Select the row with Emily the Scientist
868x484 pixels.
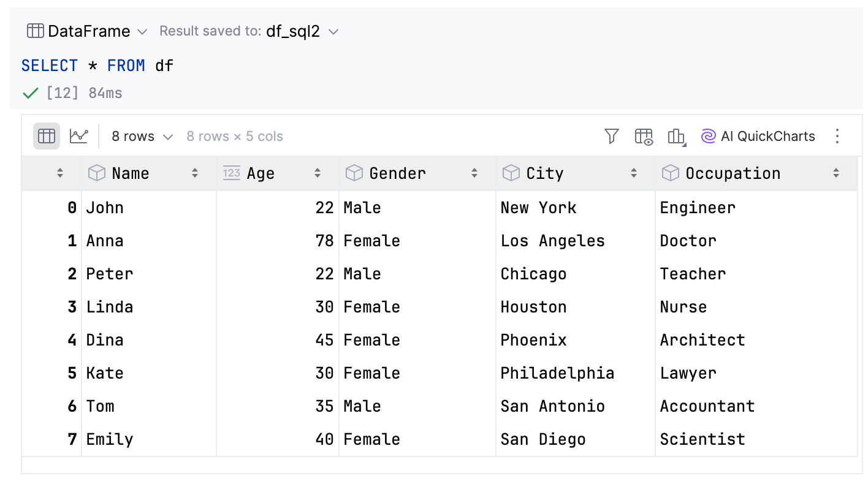(x=429, y=439)
